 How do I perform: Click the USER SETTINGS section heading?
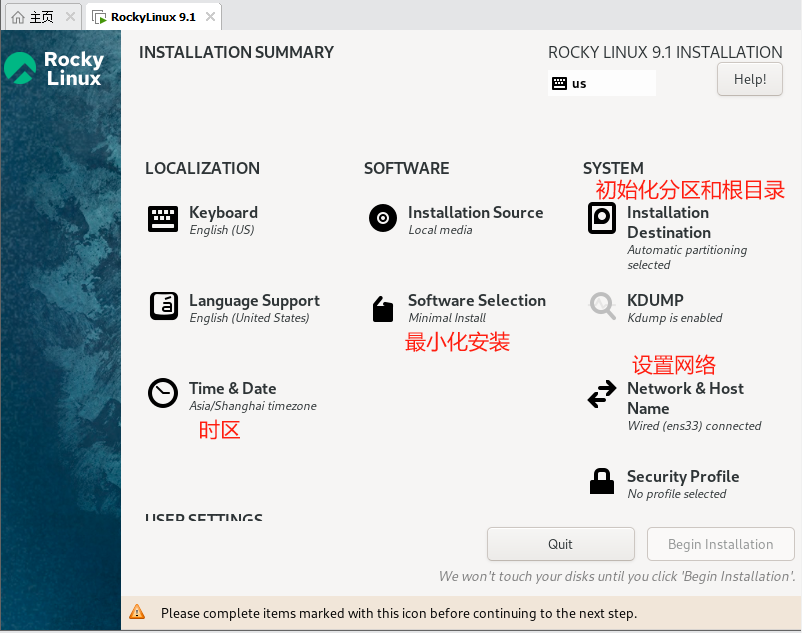click(203, 519)
